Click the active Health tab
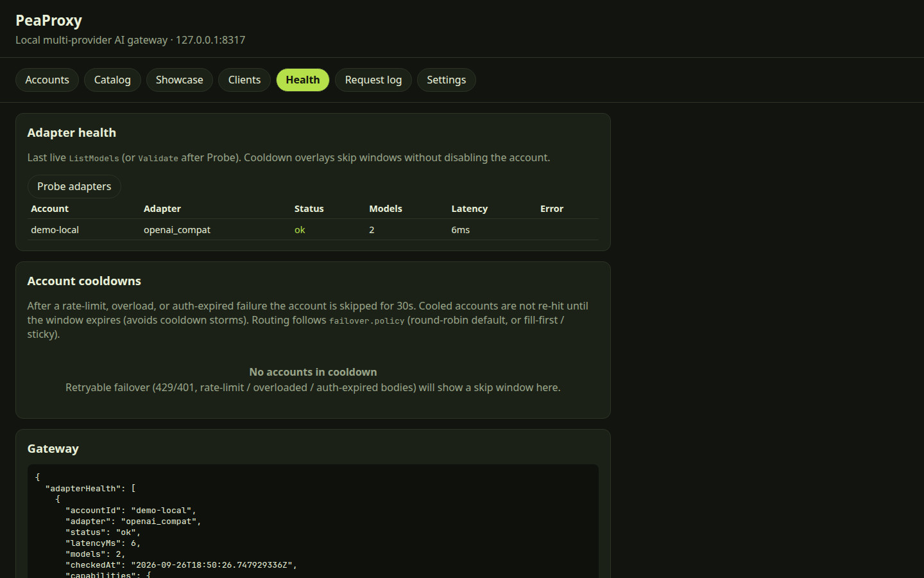The height and width of the screenshot is (578, 924). [303, 80]
